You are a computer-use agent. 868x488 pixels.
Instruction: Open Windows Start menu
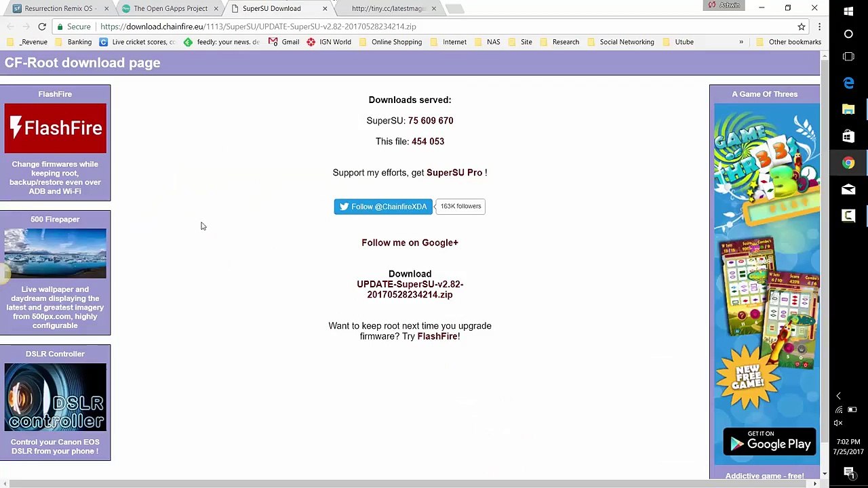coord(848,11)
